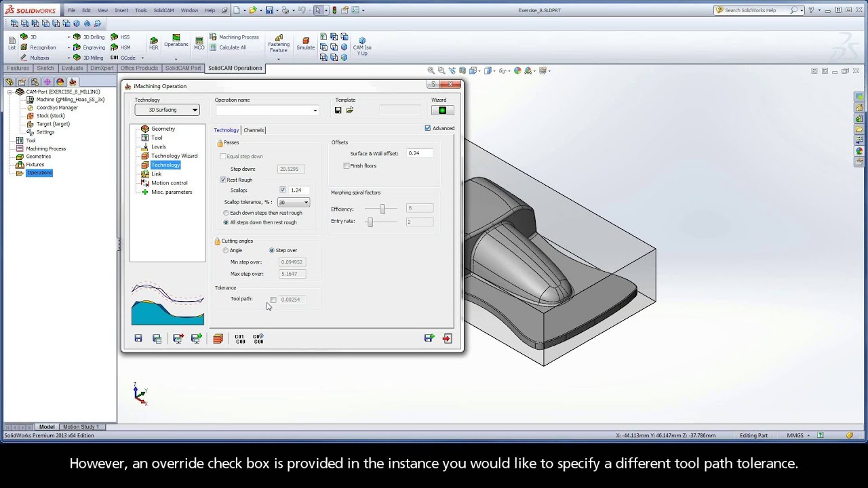This screenshot has height=488, width=868.
Task: Click the Save template icon
Action: point(338,110)
